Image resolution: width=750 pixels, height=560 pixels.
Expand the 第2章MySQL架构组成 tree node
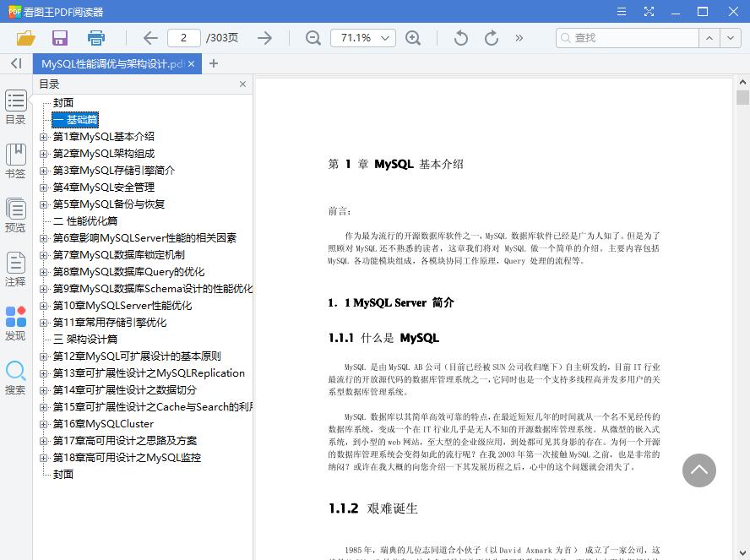coord(44,154)
